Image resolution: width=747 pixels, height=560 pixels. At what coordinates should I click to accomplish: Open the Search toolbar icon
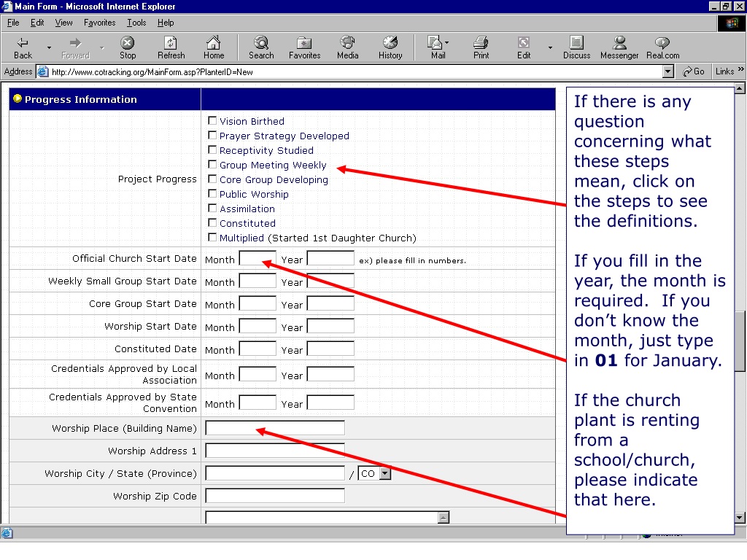coord(261,43)
